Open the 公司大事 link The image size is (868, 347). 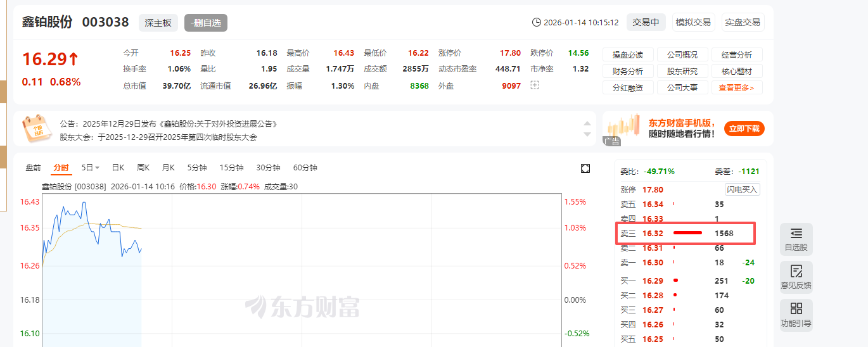click(682, 87)
